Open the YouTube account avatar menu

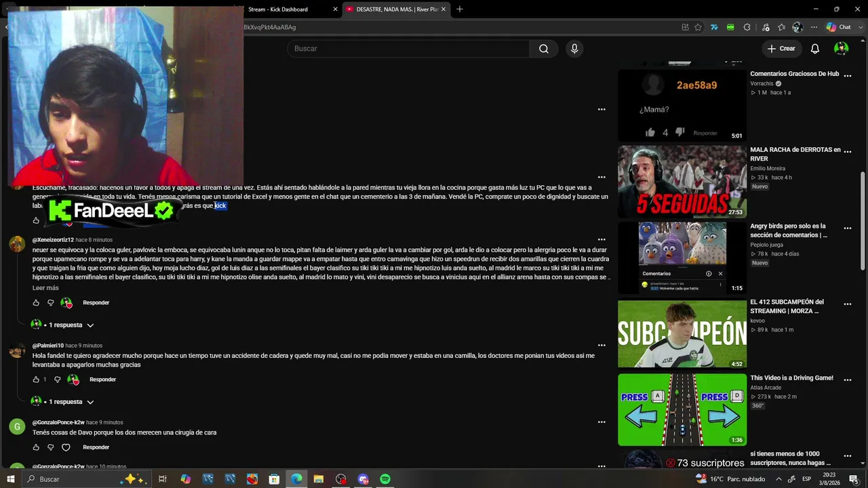pyautogui.click(x=841, y=49)
